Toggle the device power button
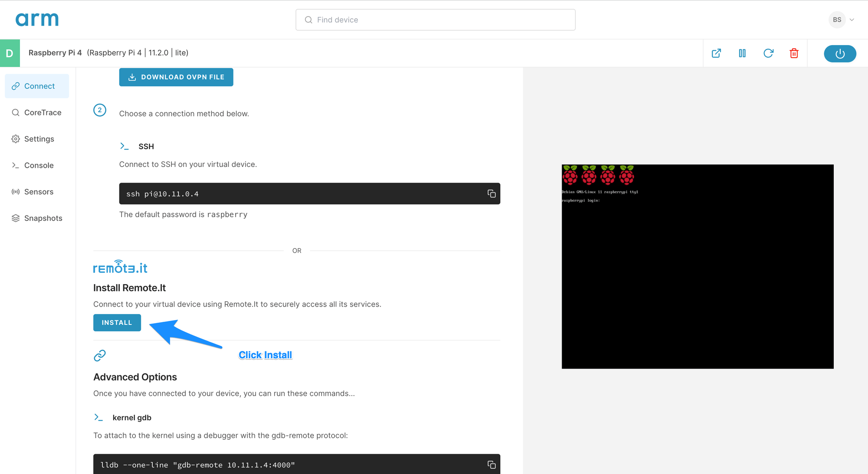This screenshot has height=474, width=868. (x=840, y=54)
